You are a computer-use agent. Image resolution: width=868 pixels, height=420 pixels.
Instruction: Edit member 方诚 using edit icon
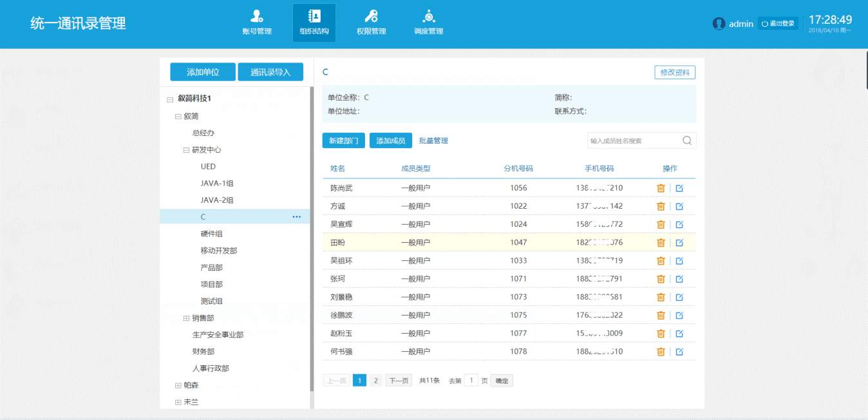coord(679,206)
